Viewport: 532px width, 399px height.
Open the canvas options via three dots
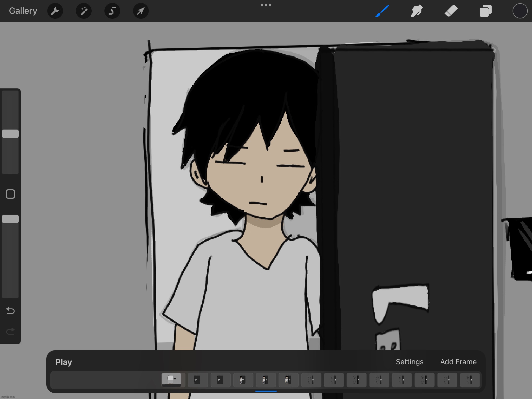point(266,5)
